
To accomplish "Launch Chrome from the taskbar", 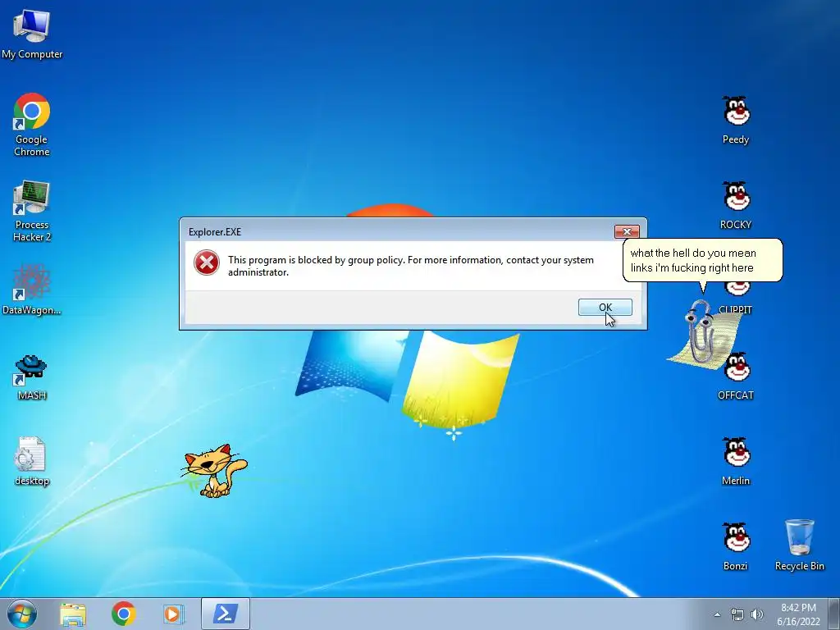I will 124,614.
